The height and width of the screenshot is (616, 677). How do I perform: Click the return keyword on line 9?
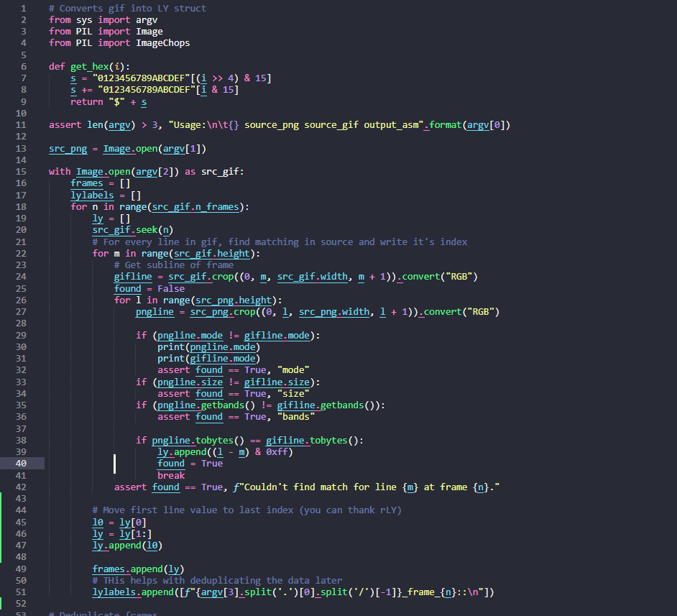coord(86,101)
